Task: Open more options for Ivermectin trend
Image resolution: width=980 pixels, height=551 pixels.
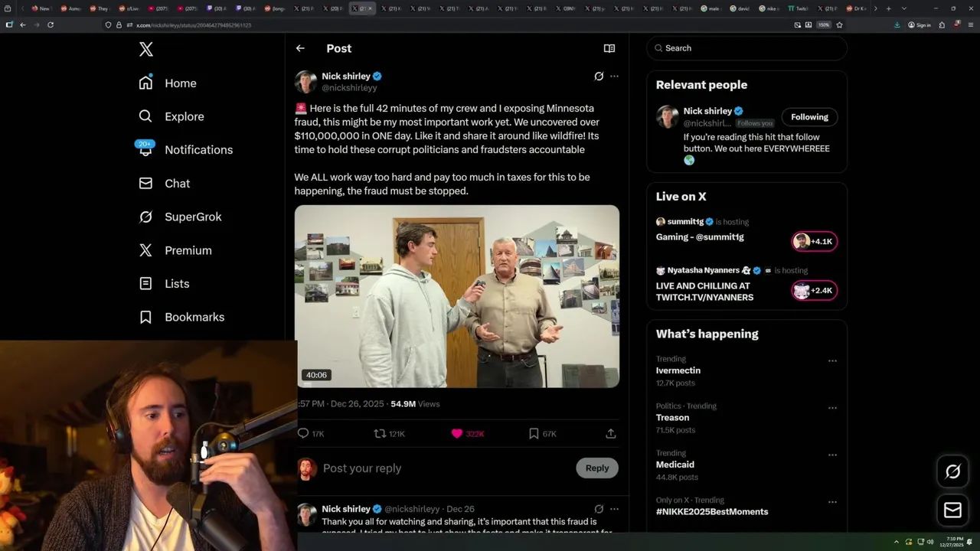Action: [x=832, y=360]
